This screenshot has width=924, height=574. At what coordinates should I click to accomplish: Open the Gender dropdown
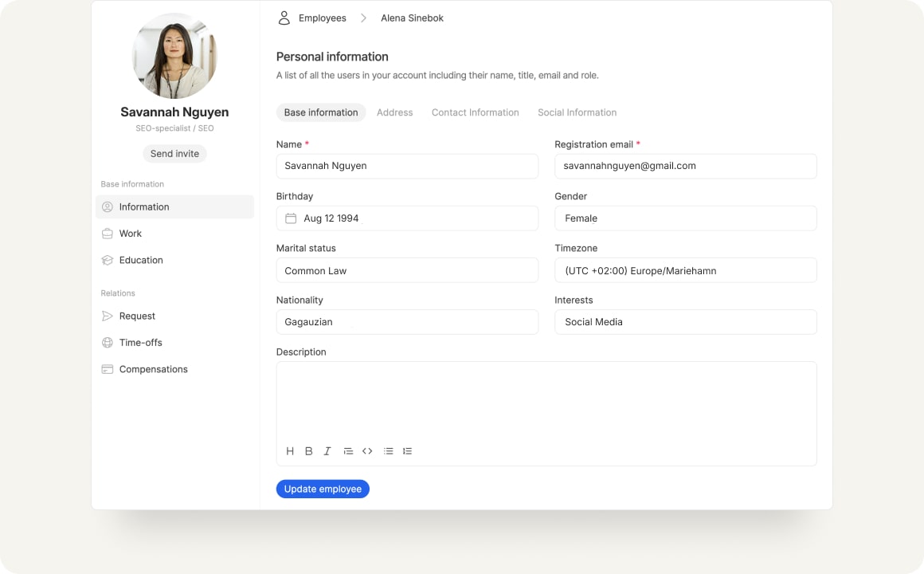[x=685, y=218]
